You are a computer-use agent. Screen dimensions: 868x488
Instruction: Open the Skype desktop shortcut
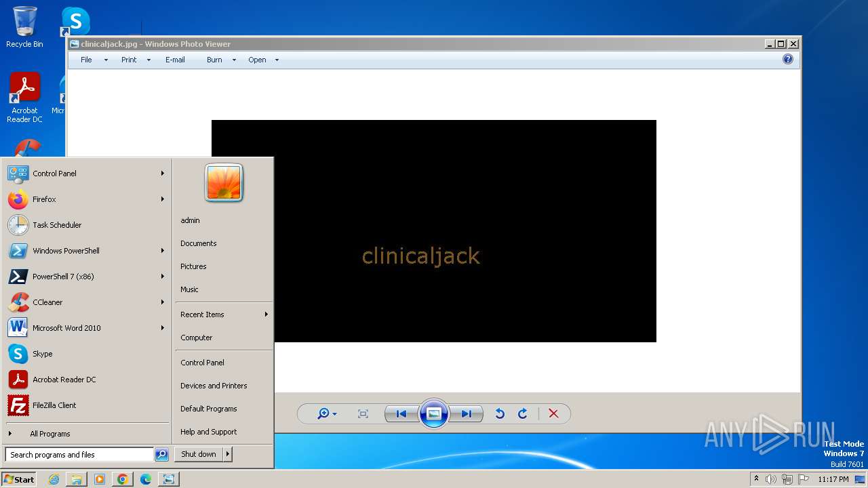(75, 22)
